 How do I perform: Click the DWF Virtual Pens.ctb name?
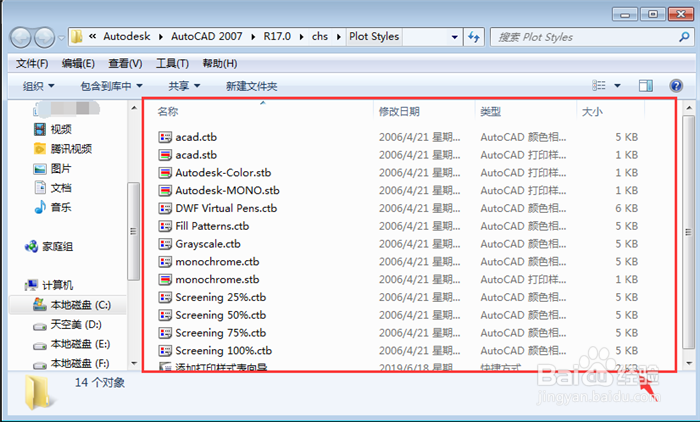[226, 209]
